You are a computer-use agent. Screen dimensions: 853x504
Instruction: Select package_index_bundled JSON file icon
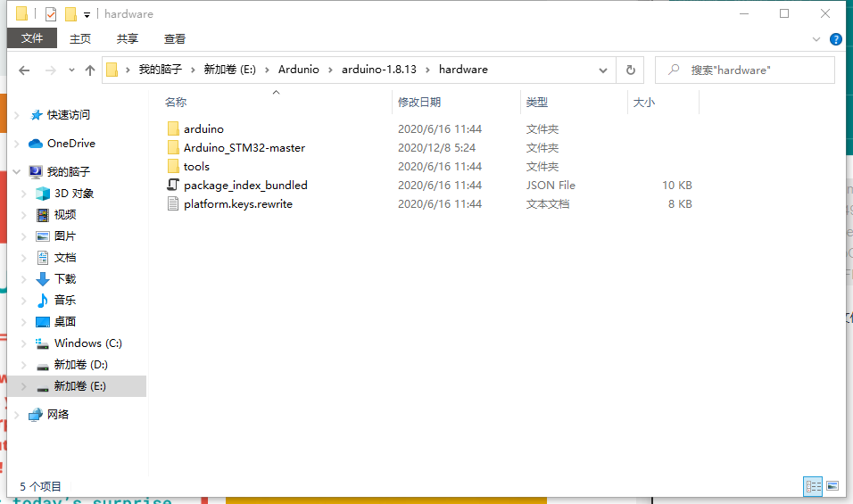173,185
